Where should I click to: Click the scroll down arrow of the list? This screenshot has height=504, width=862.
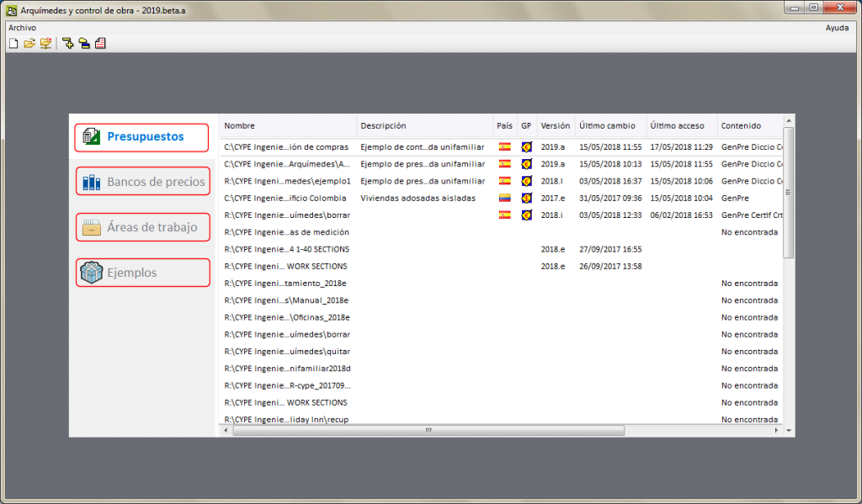788,430
